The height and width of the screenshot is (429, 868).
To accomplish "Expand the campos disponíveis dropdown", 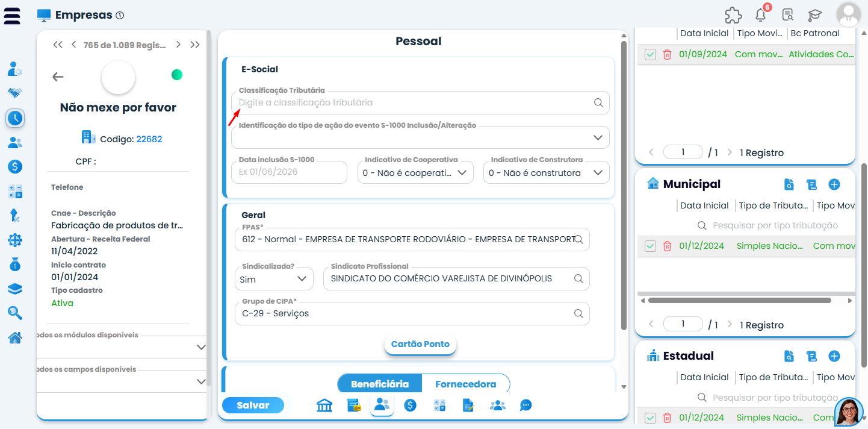I will pos(122,381).
